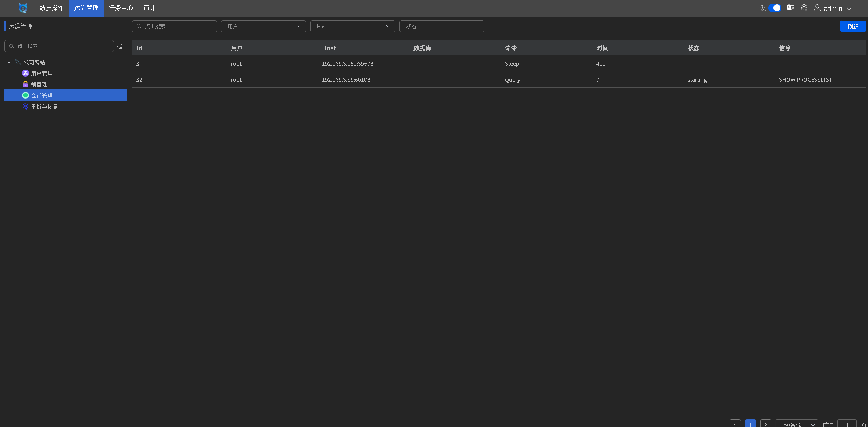
Task: Open the Host filter dropdown
Action: tap(353, 26)
